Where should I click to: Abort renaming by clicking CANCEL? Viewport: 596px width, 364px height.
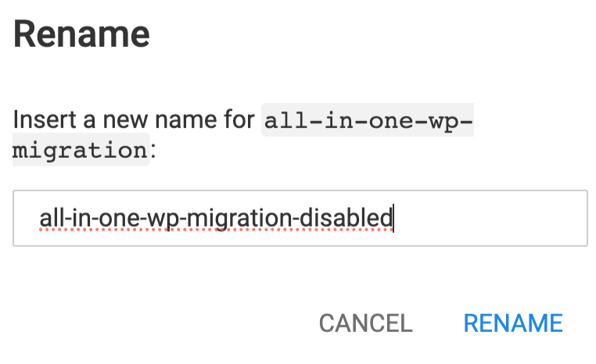coord(365,323)
